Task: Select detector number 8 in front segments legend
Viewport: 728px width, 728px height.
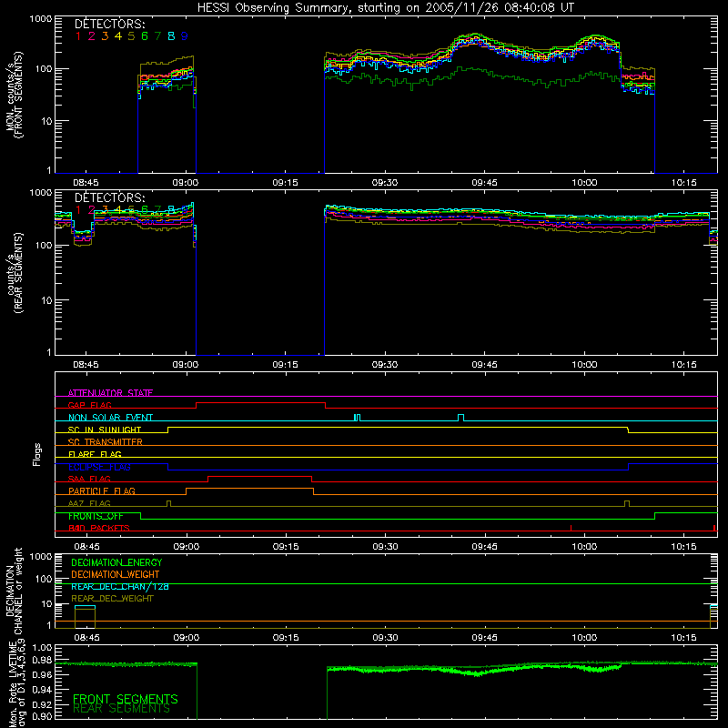Action: (171, 36)
